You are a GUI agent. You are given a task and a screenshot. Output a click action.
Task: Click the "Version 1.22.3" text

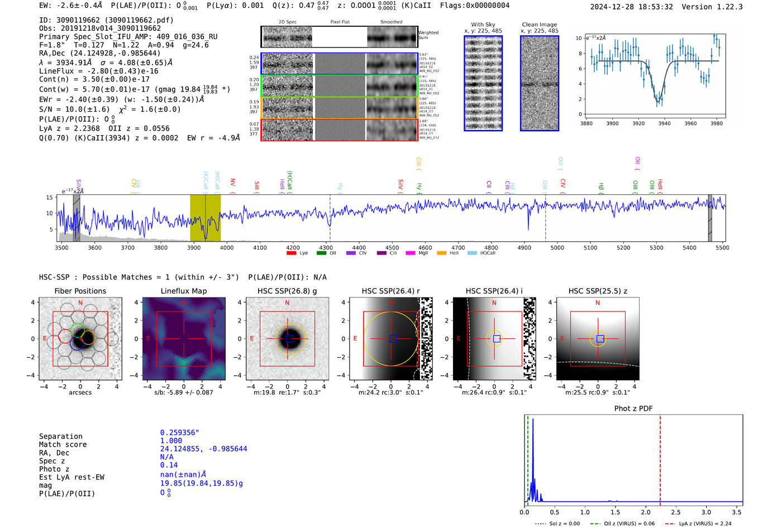[713, 7]
